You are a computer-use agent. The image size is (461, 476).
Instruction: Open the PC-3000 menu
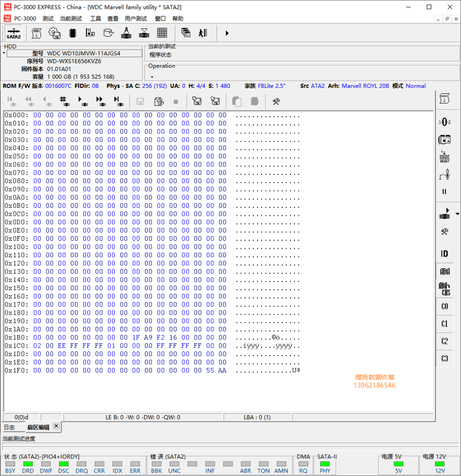pos(25,19)
